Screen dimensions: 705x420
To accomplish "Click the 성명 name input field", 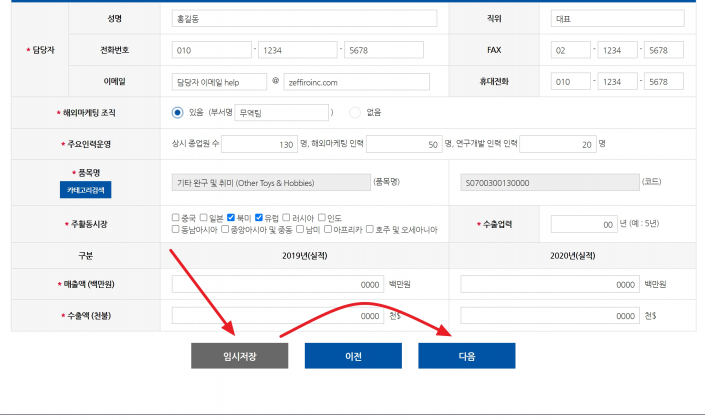I will click(304, 19).
